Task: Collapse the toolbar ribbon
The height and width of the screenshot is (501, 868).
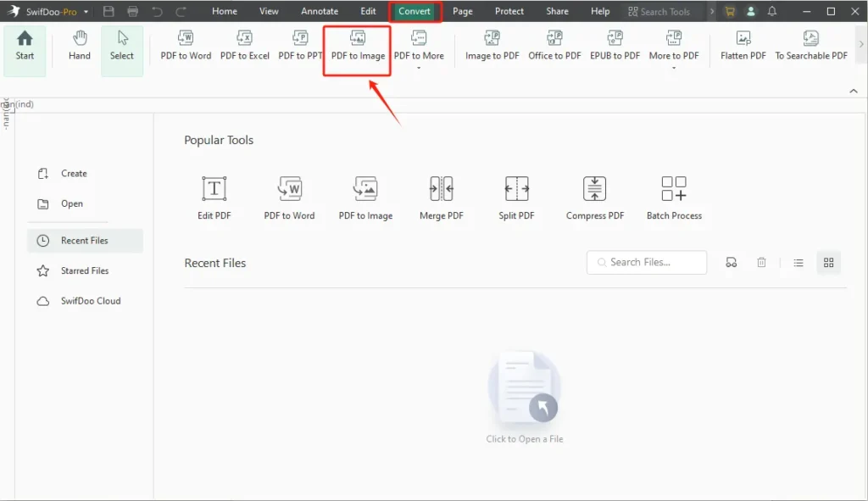Action: [854, 91]
